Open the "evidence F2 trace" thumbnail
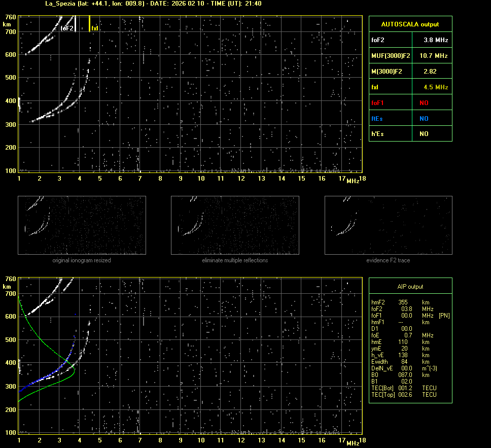This screenshot has height=448, width=491. (x=388, y=225)
